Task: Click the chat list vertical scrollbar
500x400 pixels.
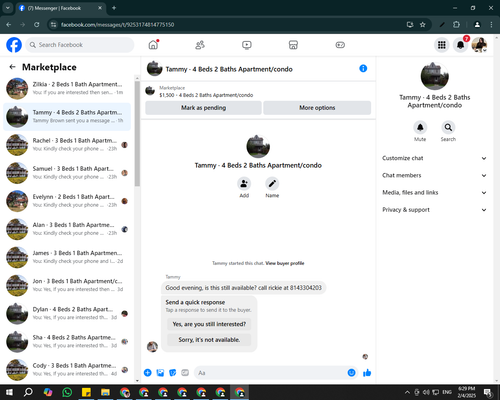Action: tap(137, 133)
